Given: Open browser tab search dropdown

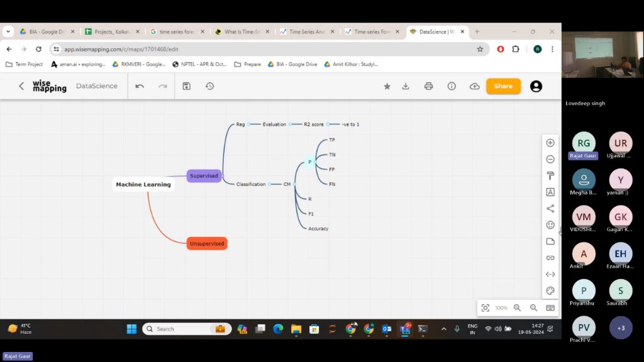Looking at the screenshot, I should click(x=8, y=31).
